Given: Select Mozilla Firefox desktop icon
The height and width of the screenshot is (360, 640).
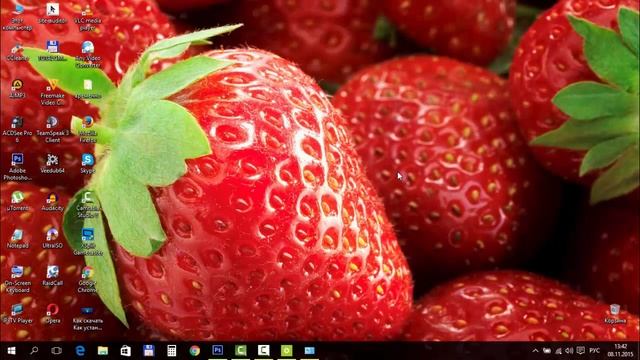Looking at the screenshot, I should click(x=87, y=130).
